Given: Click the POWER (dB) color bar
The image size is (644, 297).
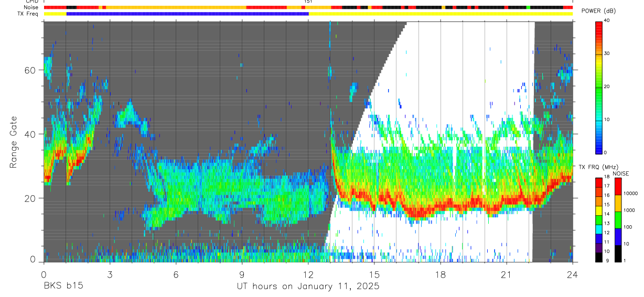Looking at the screenshot, I should click(x=598, y=86).
